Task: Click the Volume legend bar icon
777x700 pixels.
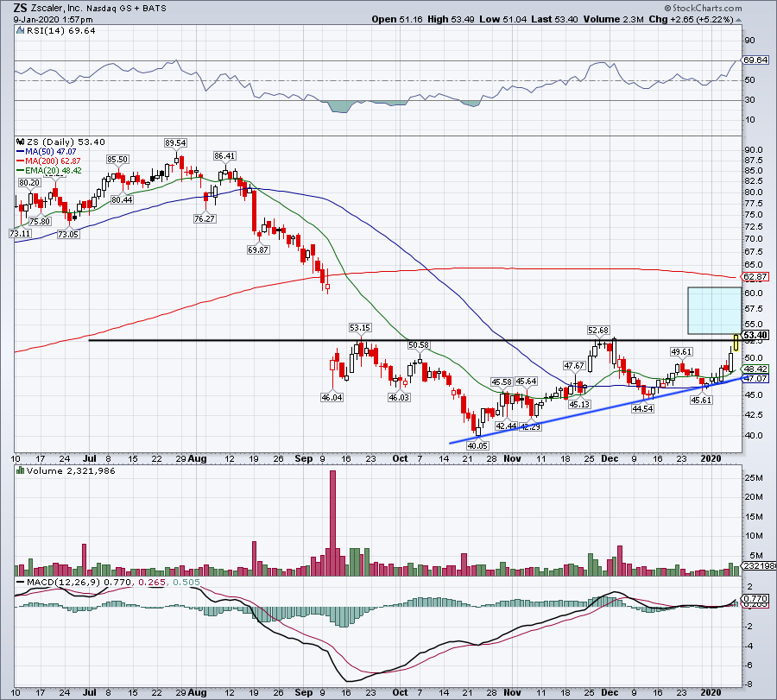Action: (x=20, y=470)
